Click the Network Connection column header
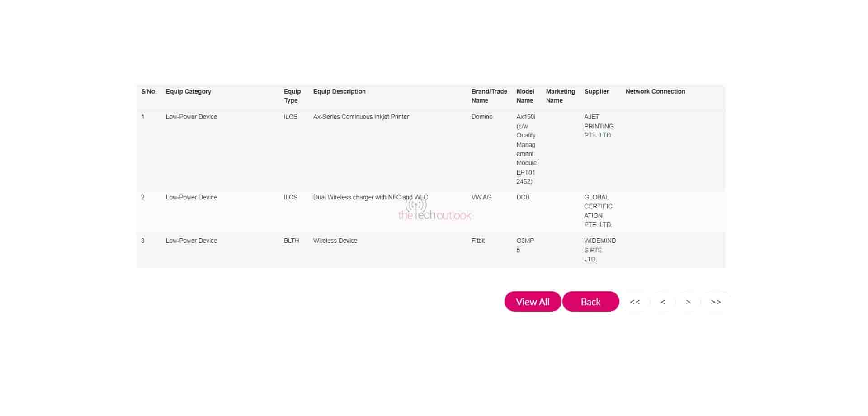 [x=655, y=92]
